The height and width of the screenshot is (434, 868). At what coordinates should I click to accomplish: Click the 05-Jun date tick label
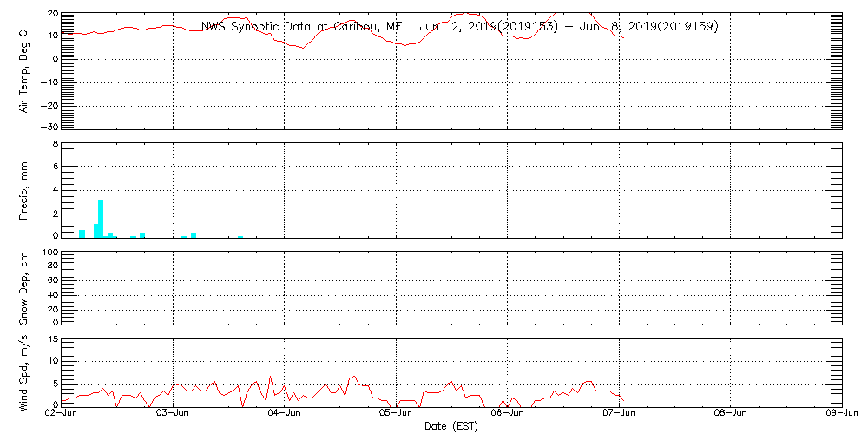tap(397, 415)
